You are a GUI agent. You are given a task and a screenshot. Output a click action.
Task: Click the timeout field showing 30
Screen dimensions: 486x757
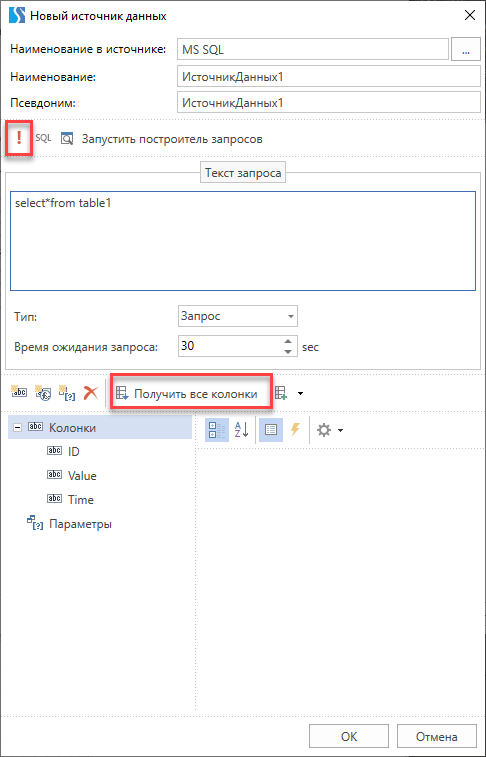tap(229, 347)
